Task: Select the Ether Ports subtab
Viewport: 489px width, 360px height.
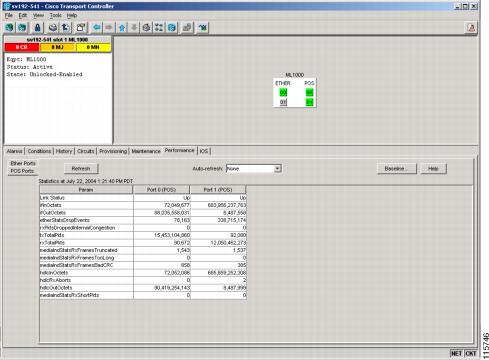Action: tap(23, 163)
